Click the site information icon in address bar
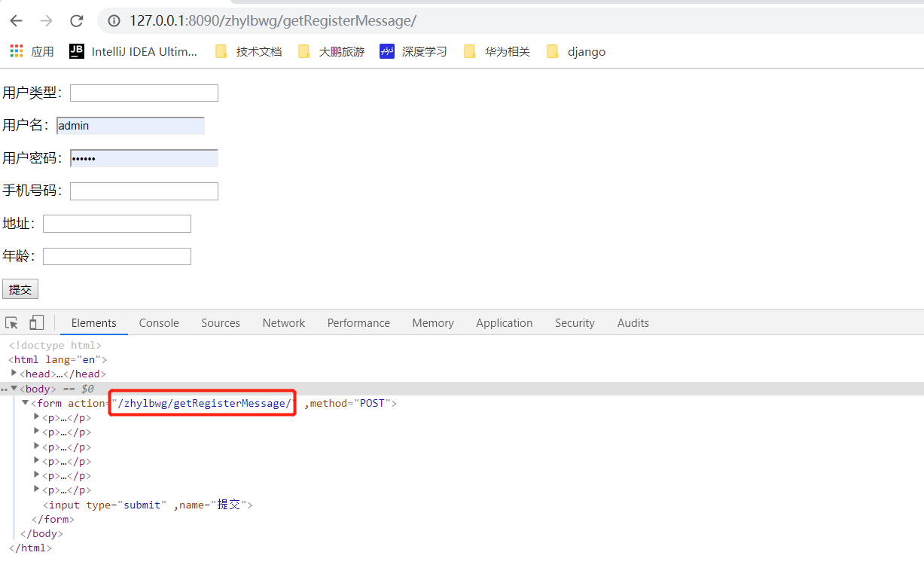Image resolution: width=924 pixels, height=583 pixels. point(114,20)
